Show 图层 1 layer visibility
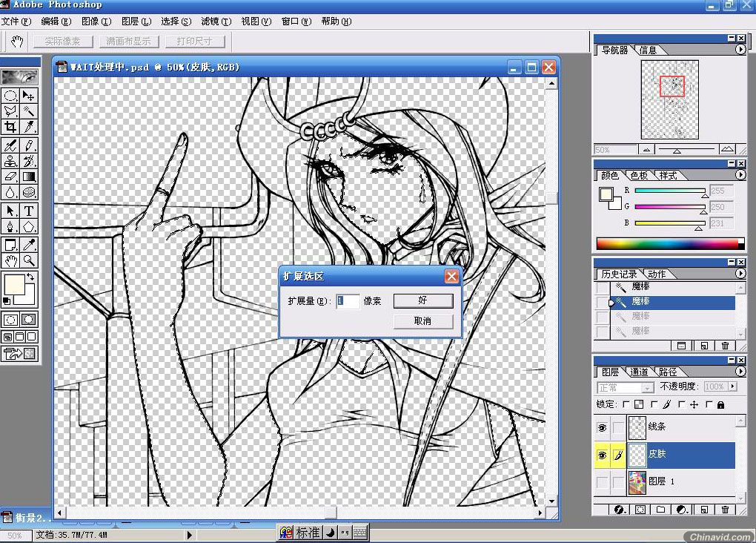This screenshot has width=756, height=543. tap(602, 482)
